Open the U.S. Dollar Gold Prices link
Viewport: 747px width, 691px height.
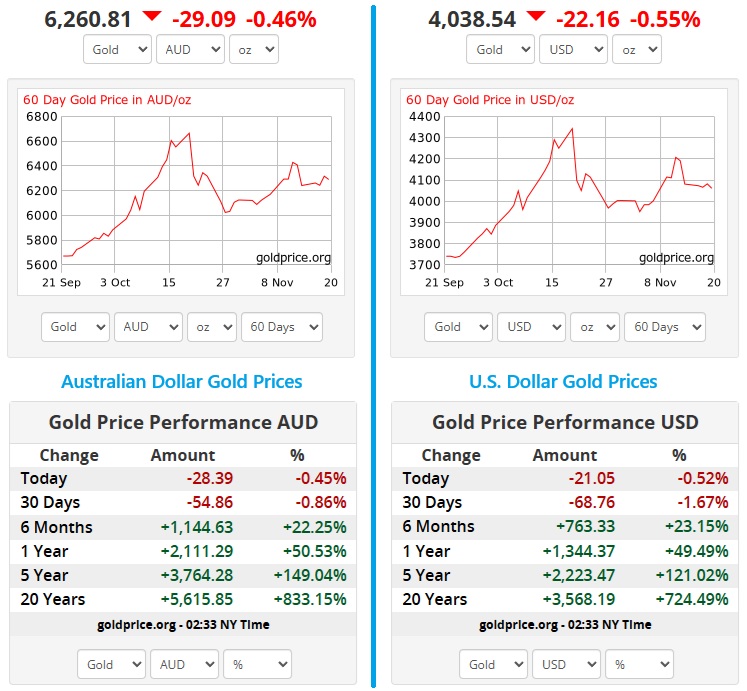[563, 381]
